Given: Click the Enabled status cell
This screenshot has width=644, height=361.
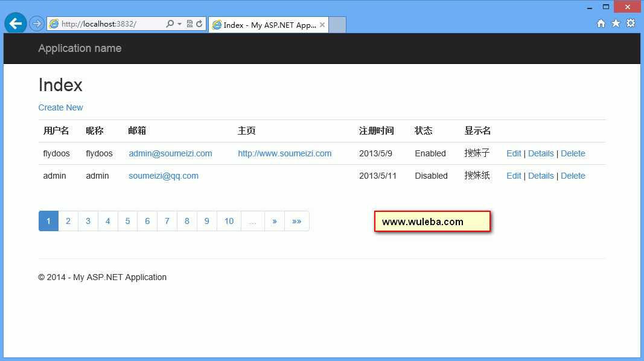Looking at the screenshot, I should point(430,153).
